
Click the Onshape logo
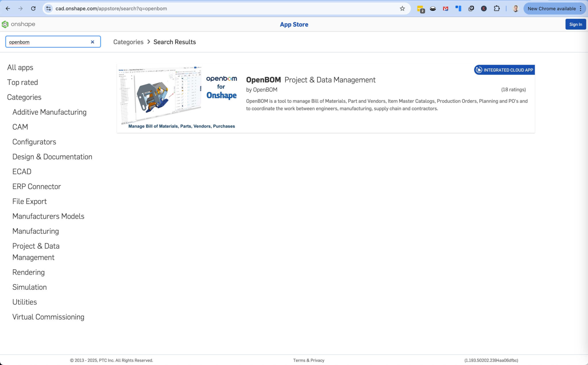coord(19,24)
